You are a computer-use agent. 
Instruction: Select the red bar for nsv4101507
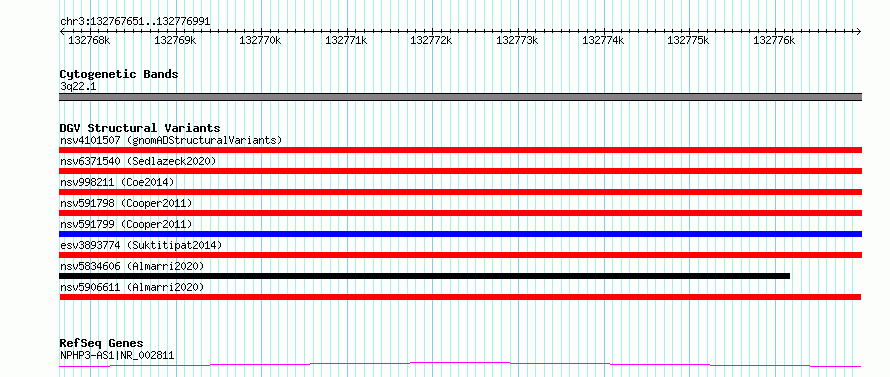click(x=460, y=150)
